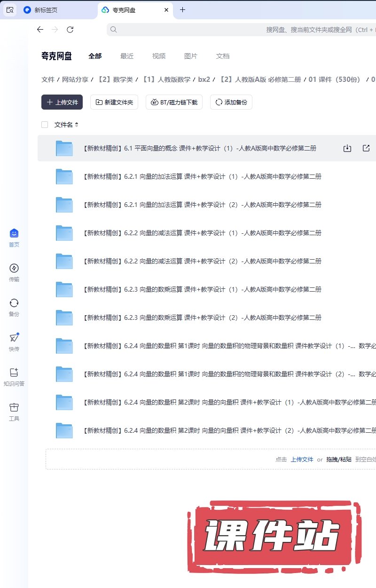Click the download icon on the 6.1 folder row
Screen dimensions: 376x588
coord(347,148)
